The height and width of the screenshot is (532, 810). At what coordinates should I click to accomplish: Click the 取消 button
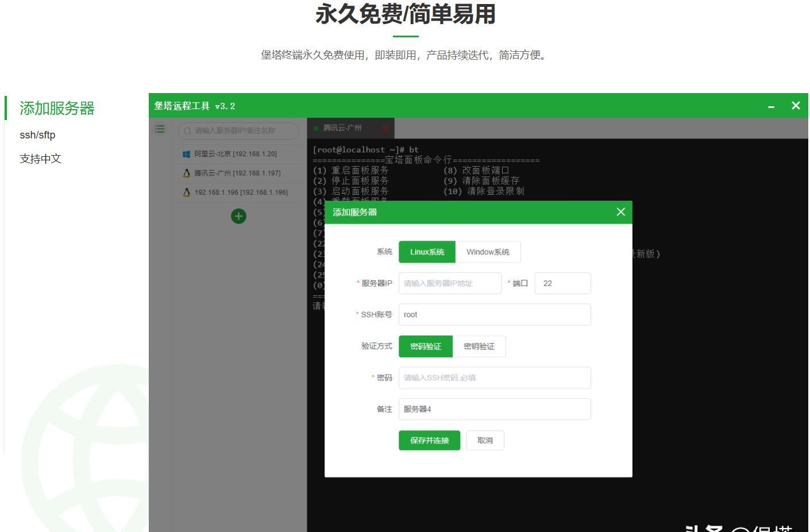(x=485, y=441)
